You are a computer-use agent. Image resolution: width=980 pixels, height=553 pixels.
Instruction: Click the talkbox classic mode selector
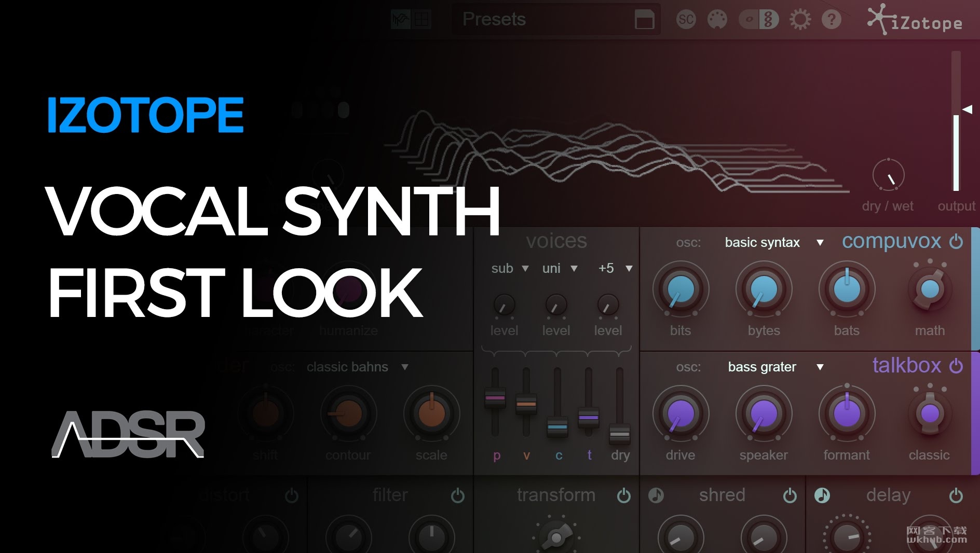click(x=930, y=413)
